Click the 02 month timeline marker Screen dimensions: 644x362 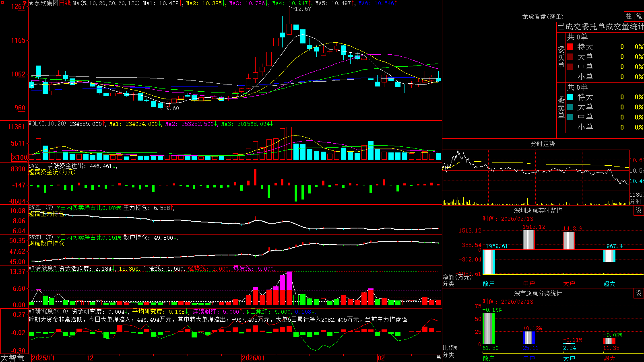381,358
